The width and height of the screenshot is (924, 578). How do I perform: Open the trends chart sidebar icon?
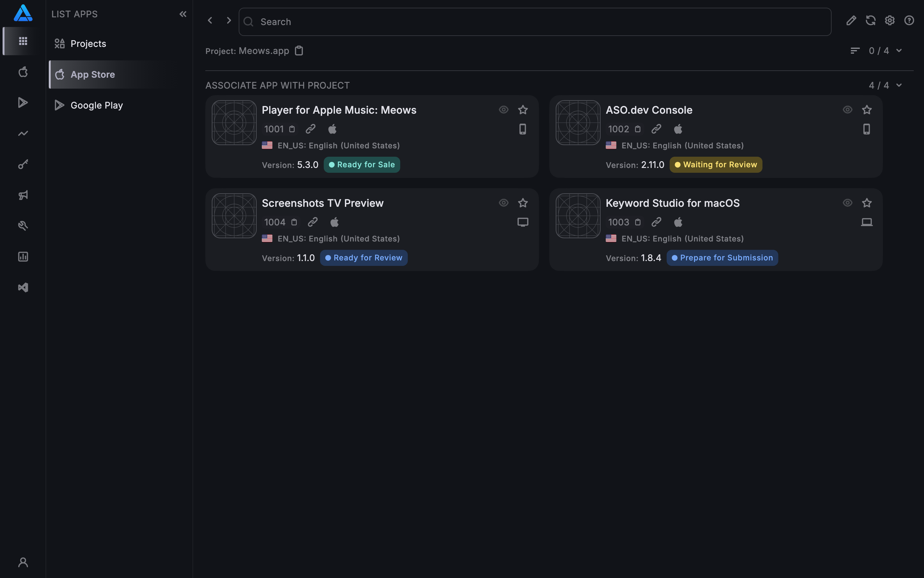coord(23,133)
